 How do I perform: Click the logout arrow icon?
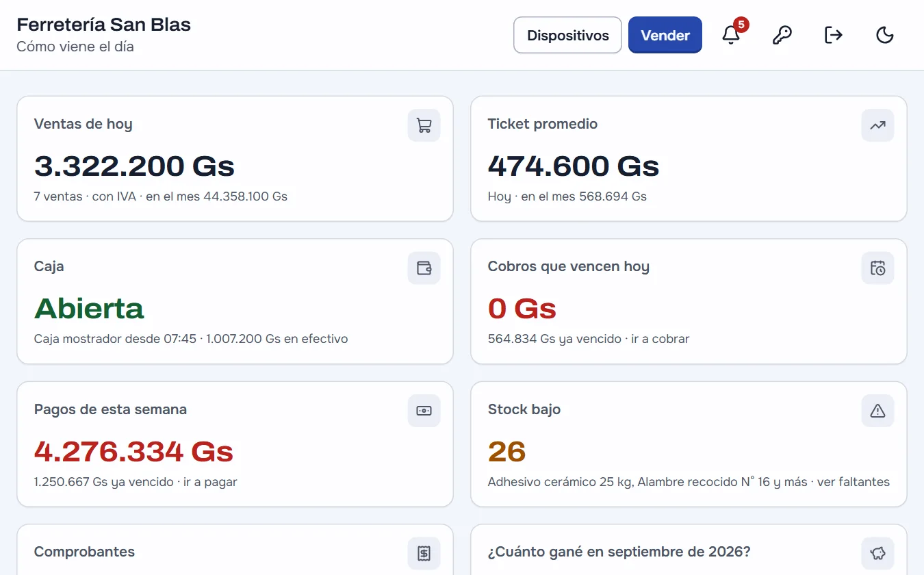point(834,35)
